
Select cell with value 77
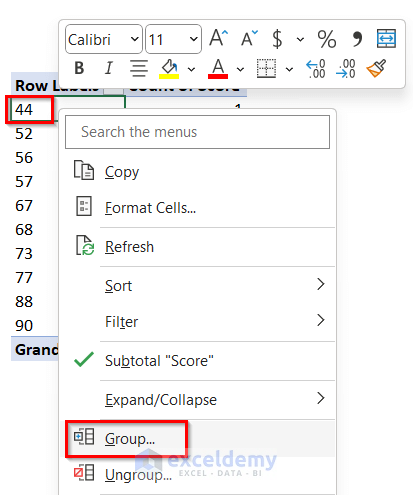click(34, 278)
